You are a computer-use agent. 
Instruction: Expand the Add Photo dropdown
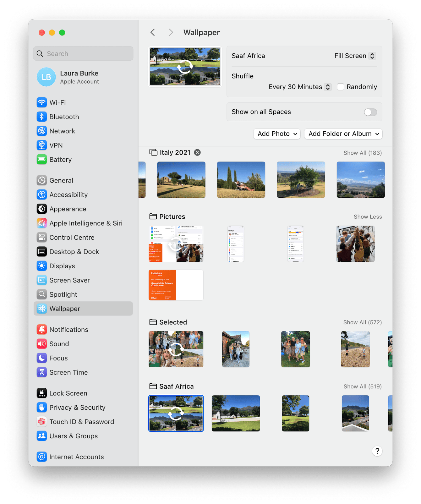tap(277, 134)
